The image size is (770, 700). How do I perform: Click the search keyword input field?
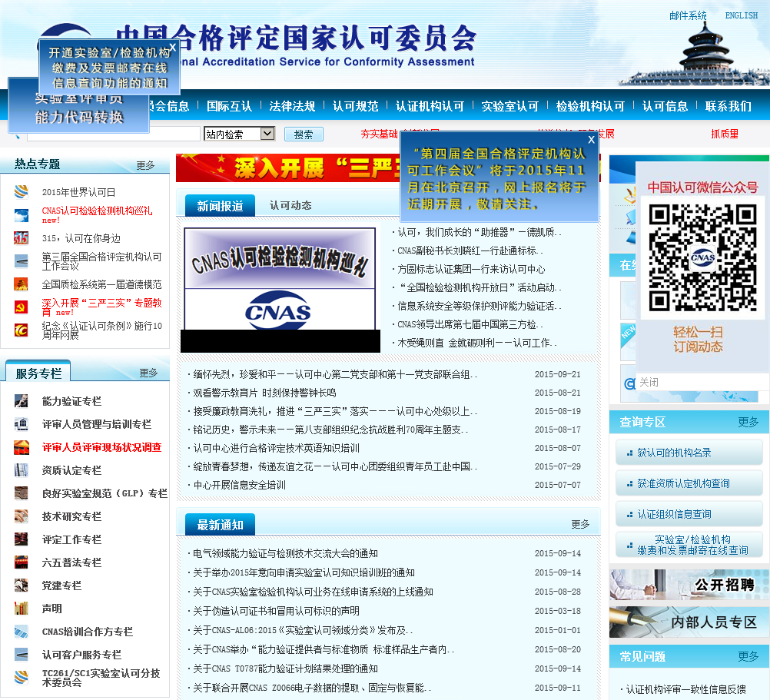113,134
